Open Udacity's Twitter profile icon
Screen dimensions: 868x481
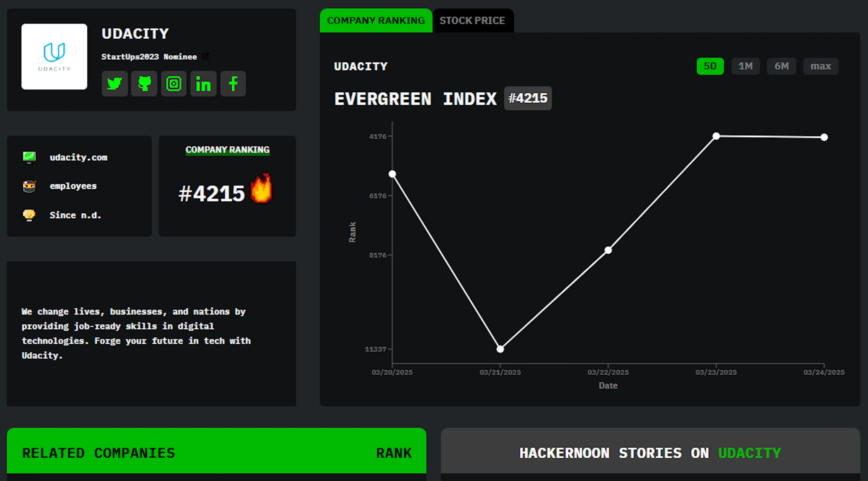pos(115,84)
